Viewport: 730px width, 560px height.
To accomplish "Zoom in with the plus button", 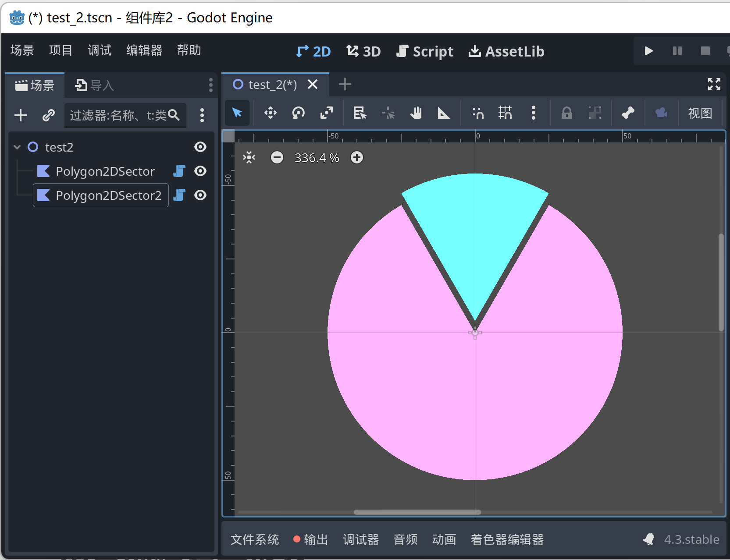I will point(357,157).
